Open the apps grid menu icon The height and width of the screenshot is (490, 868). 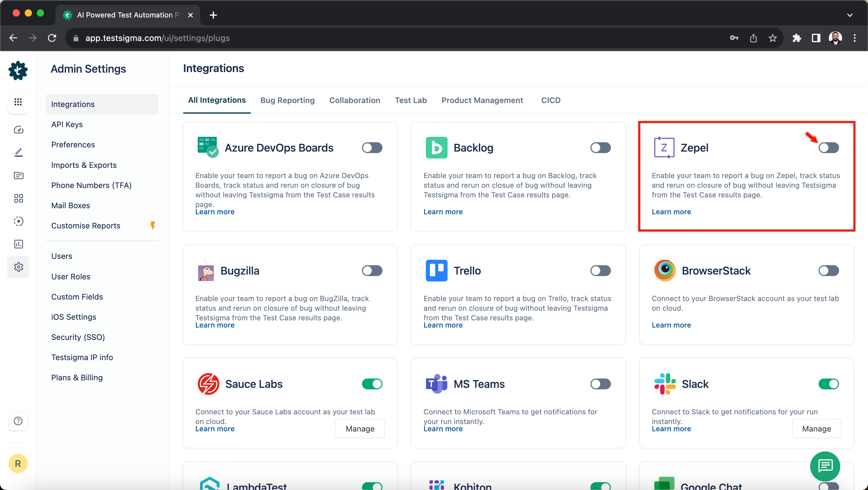pos(18,102)
